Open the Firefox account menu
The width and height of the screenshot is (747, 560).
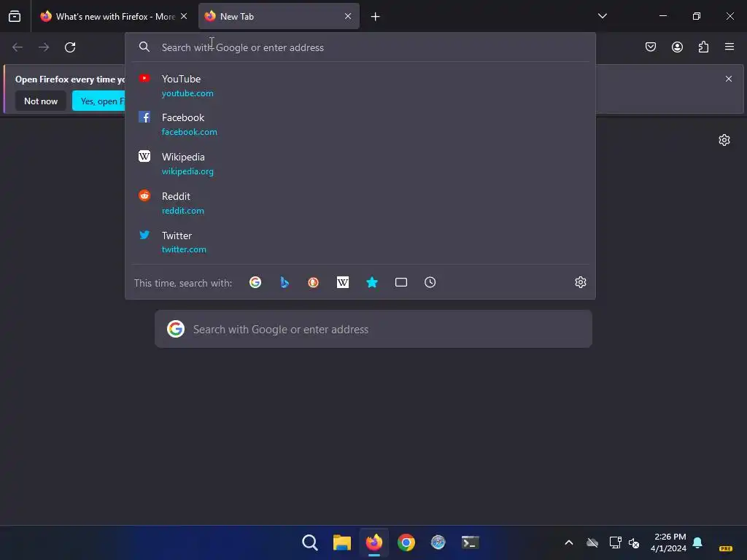click(677, 47)
